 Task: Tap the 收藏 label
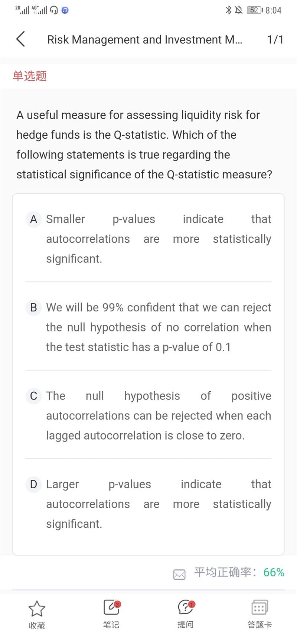(x=37, y=625)
